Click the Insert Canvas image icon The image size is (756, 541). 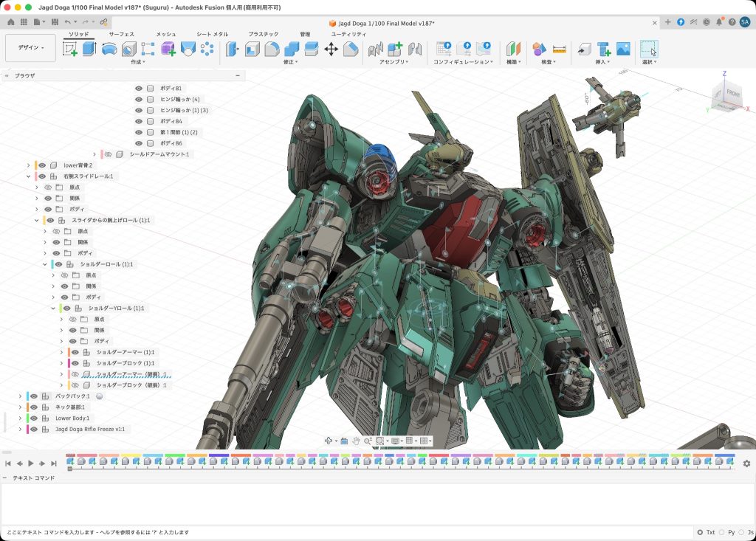[x=623, y=49]
